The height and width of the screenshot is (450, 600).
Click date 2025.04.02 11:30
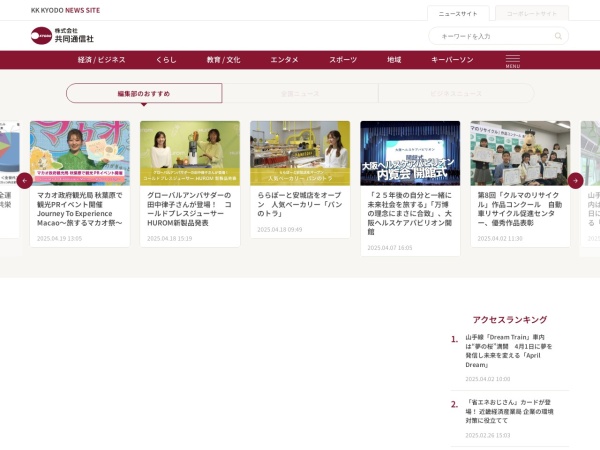pyautogui.click(x=500, y=238)
